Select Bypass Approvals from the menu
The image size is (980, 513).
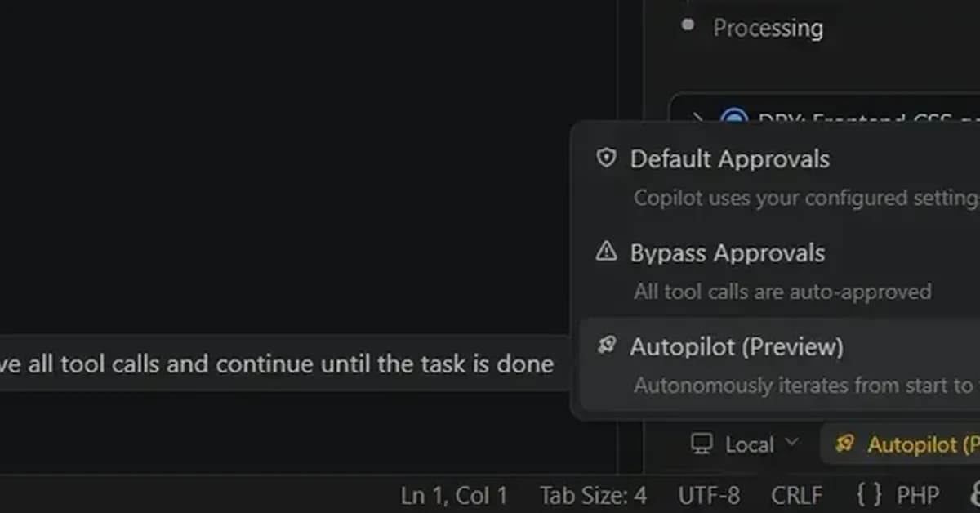point(727,252)
